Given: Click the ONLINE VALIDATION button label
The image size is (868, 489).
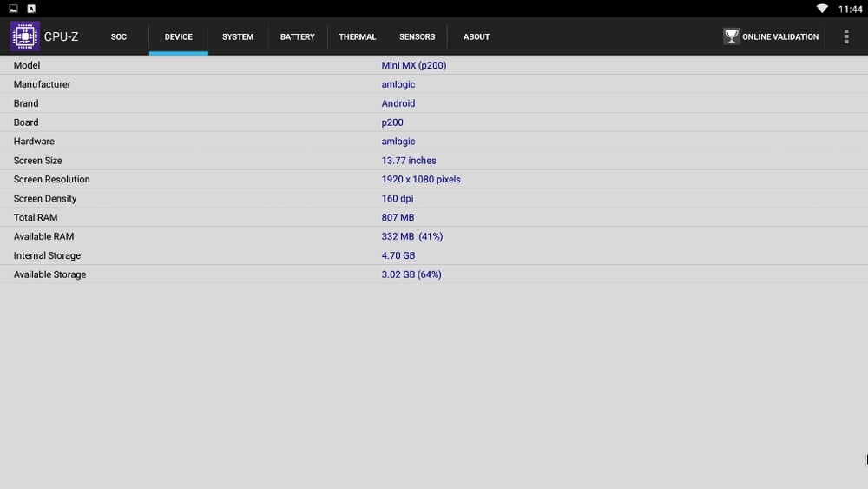Looking at the screenshot, I should point(780,36).
